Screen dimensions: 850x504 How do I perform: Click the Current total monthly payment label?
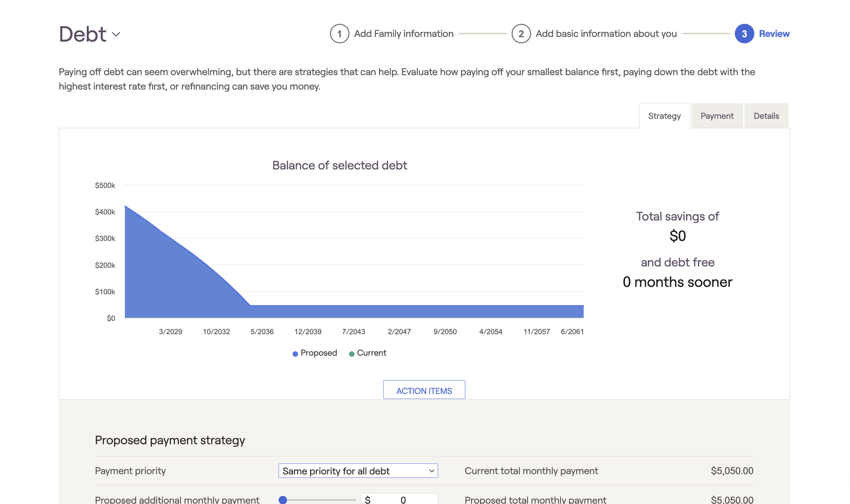pos(531,471)
